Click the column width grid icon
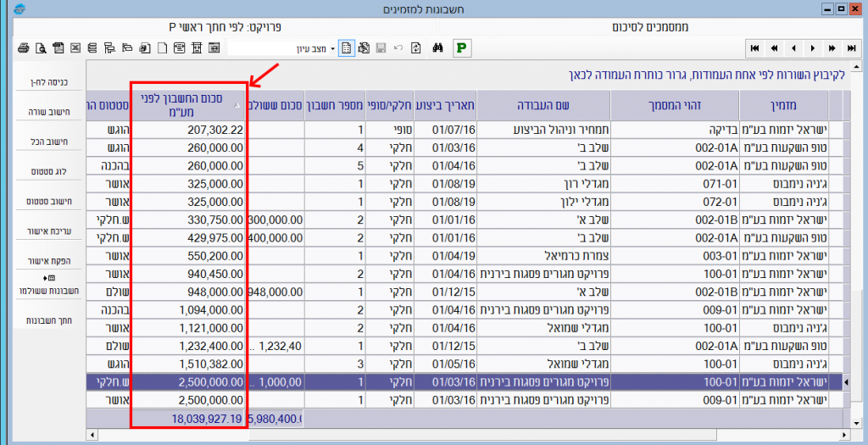 tap(214, 48)
